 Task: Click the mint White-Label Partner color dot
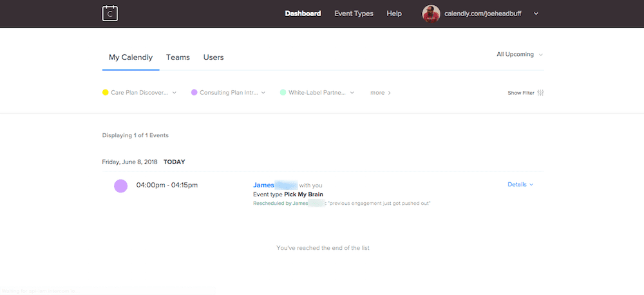(283, 93)
